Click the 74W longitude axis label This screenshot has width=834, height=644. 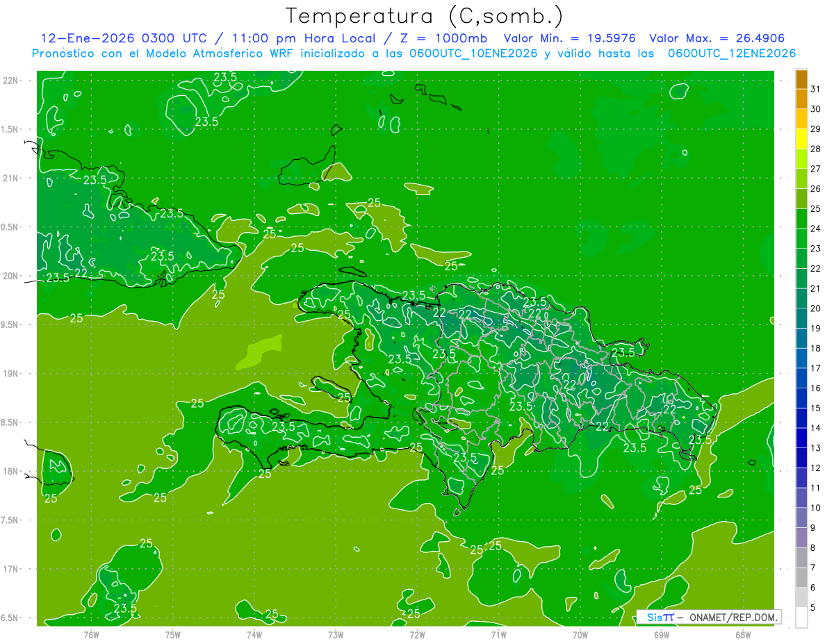point(254,635)
